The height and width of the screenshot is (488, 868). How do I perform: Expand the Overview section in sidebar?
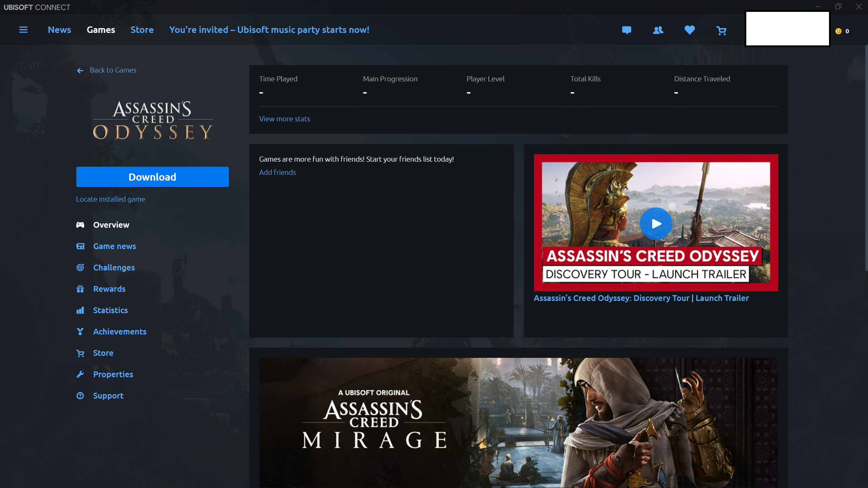click(111, 225)
